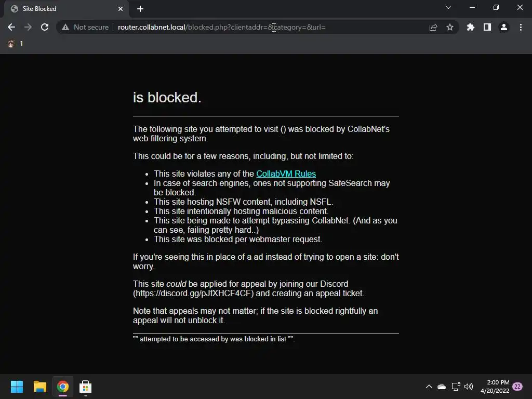Bookmark this page with the star icon
532x399 pixels.
[x=450, y=27]
